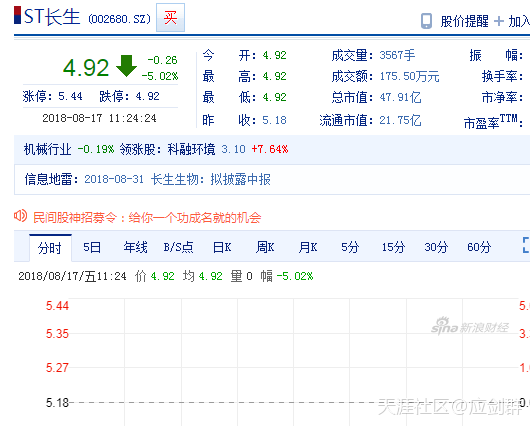Switch to the 5日 chart tab

[x=92, y=247]
